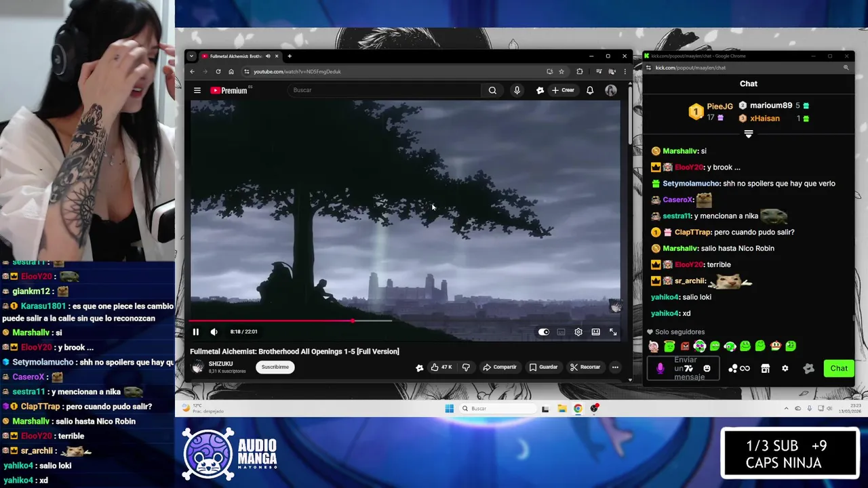This screenshot has height=488, width=868.
Task: Open the SHIZUKU channel name link
Action: click(221, 364)
